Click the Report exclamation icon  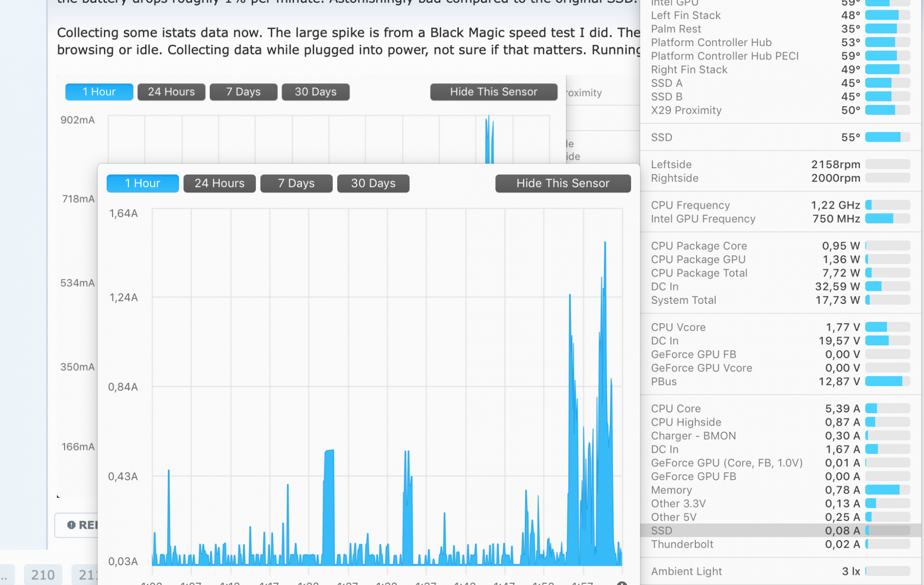coord(71,525)
